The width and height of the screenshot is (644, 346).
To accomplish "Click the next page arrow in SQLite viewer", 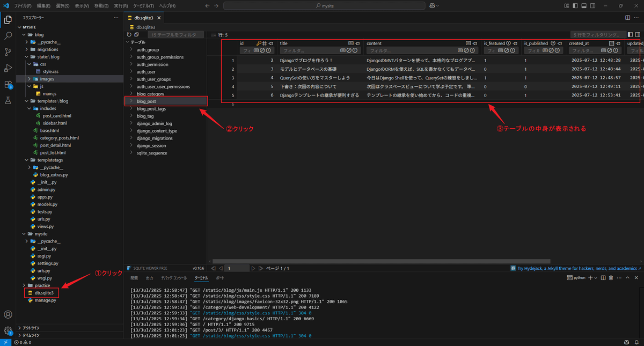I will point(253,268).
